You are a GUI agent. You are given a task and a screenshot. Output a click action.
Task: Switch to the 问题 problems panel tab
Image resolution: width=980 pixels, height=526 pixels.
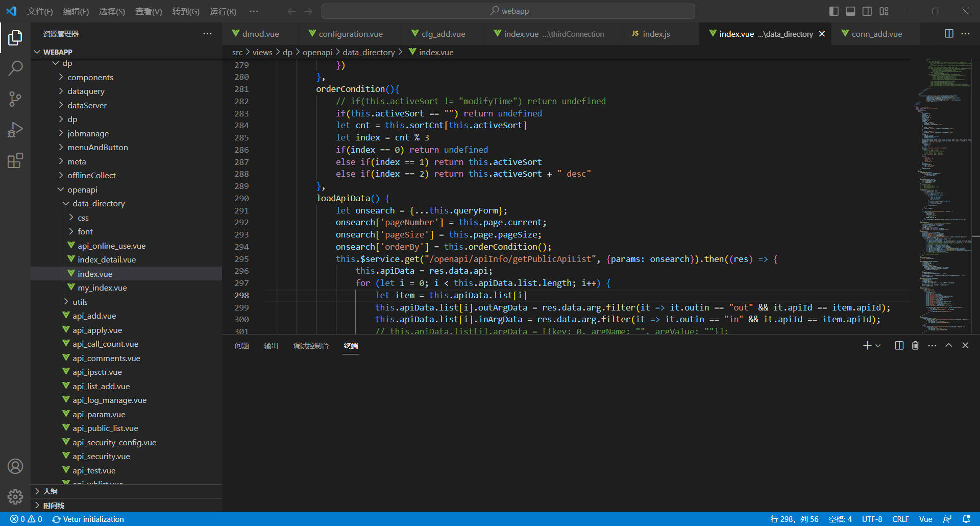pyautogui.click(x=242, y=346)
